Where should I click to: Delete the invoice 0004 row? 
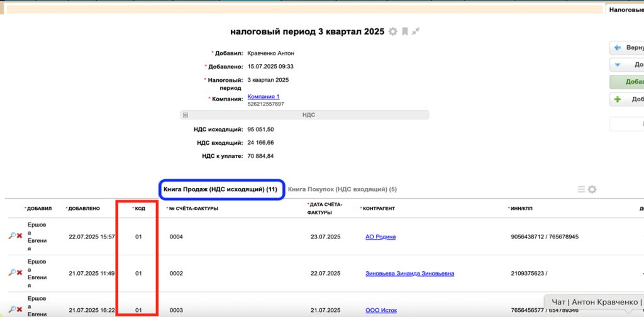coord(19,236)
